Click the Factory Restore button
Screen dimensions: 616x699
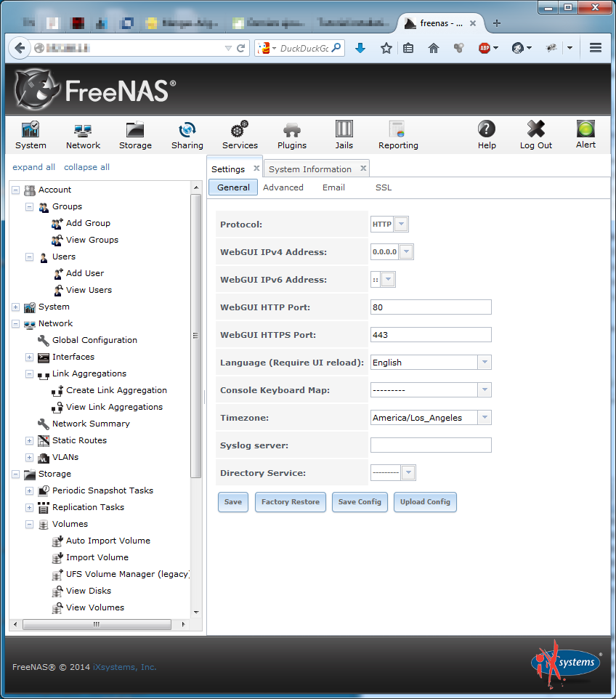pyautogui.click(x=291, y=502)
